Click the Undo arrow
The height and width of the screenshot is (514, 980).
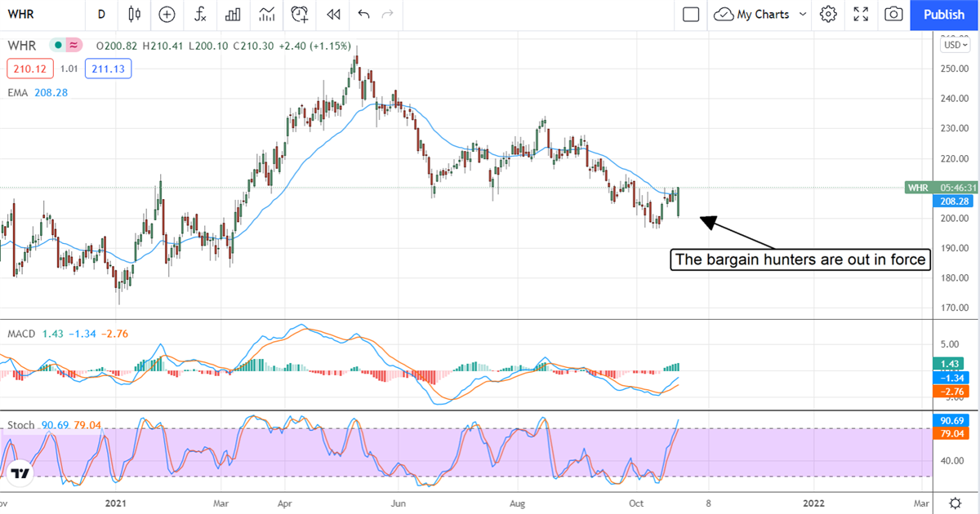[x=363, y=14]
